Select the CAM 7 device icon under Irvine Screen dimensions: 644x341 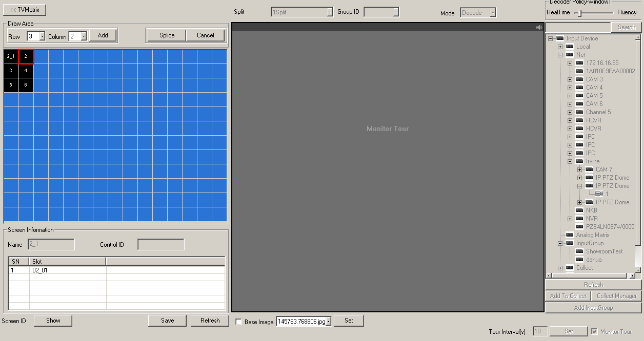(x=589, y=169)
